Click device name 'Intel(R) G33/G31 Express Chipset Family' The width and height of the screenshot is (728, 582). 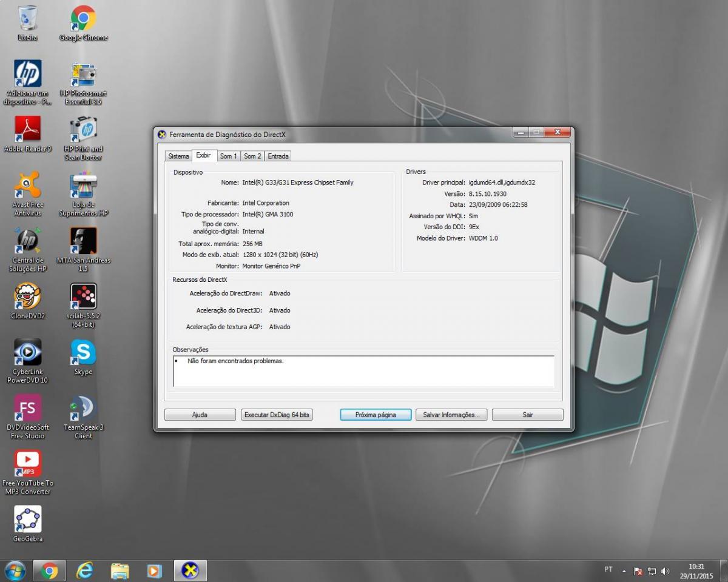click(x=298, y=182)
